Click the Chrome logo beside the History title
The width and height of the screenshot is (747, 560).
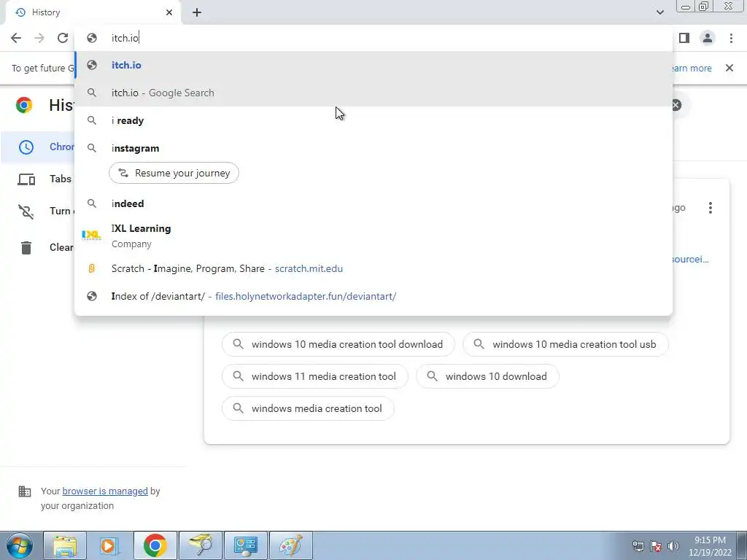(x=24, y=105)
